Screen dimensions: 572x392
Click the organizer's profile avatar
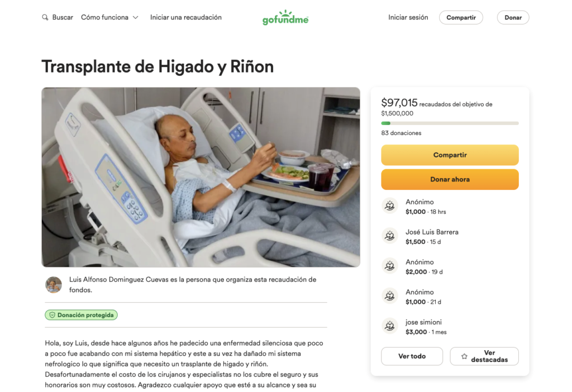[x=54, y=285]
